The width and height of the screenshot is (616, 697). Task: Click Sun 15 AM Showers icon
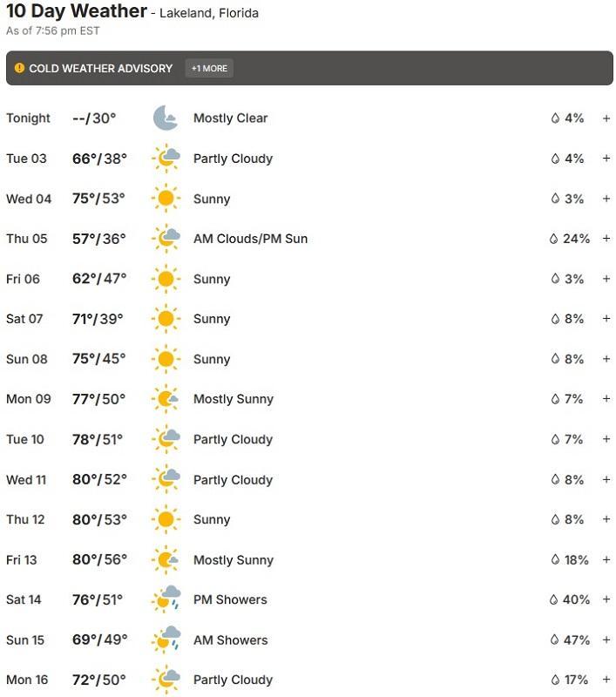(166, 639)
